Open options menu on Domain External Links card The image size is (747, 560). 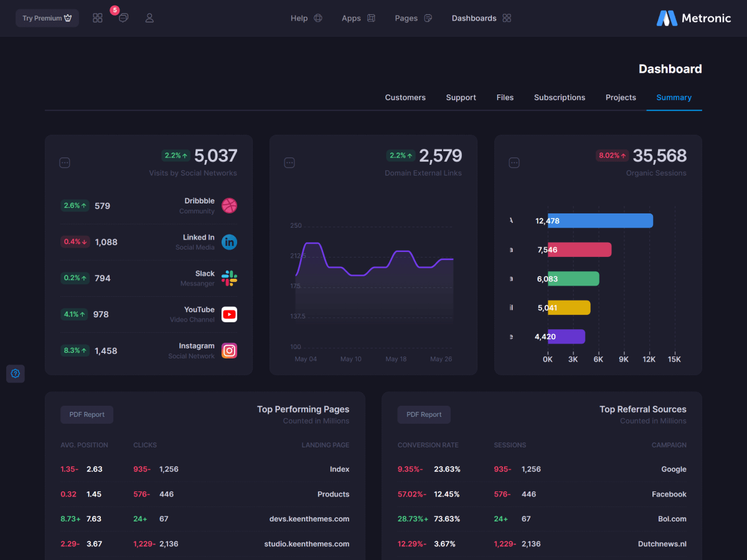pos(289,163)
